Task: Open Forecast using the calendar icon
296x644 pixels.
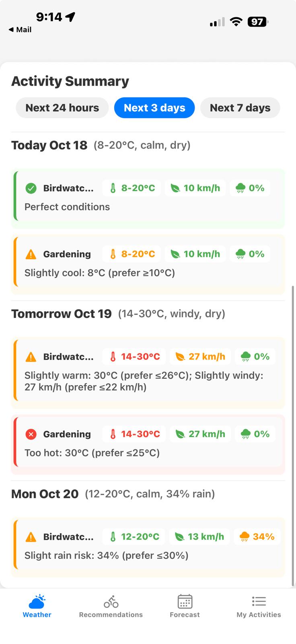Action: 185,601
